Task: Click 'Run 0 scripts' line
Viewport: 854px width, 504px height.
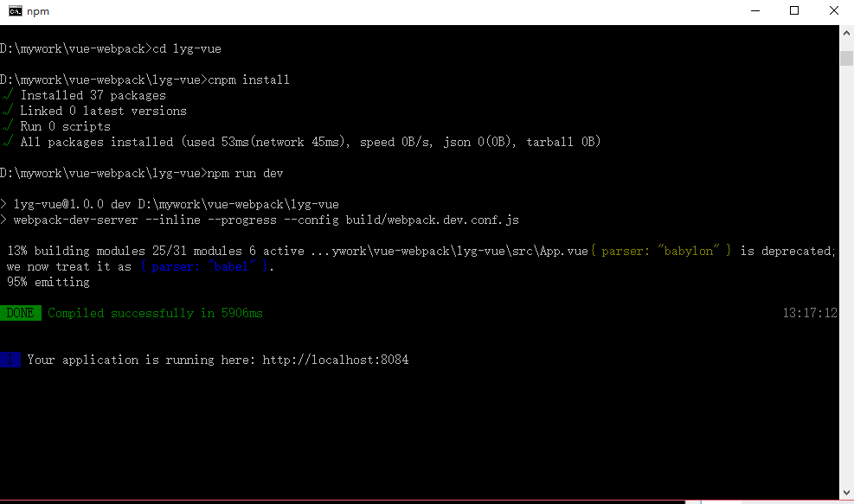Action: (x=66, y=126)
